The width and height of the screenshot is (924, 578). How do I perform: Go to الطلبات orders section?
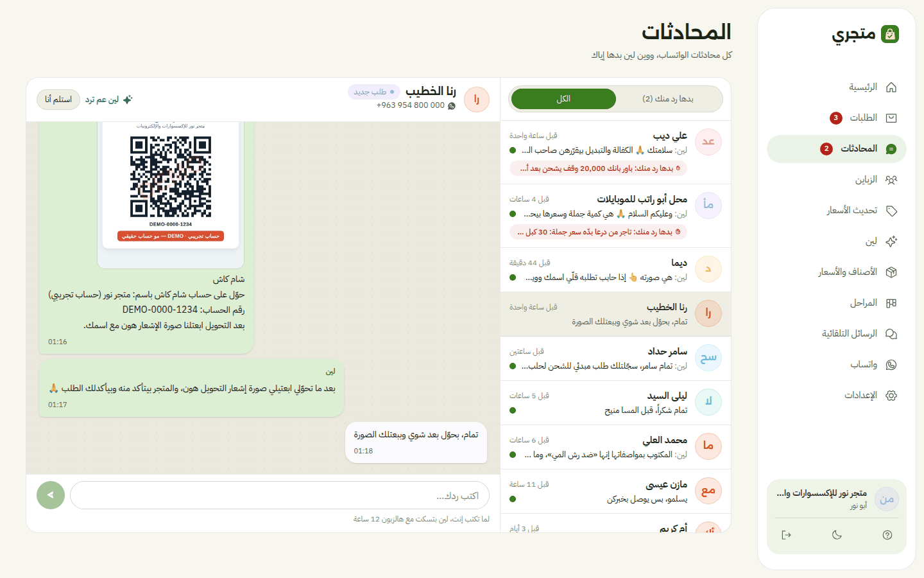pyautogui.click(x=837, y=118)
